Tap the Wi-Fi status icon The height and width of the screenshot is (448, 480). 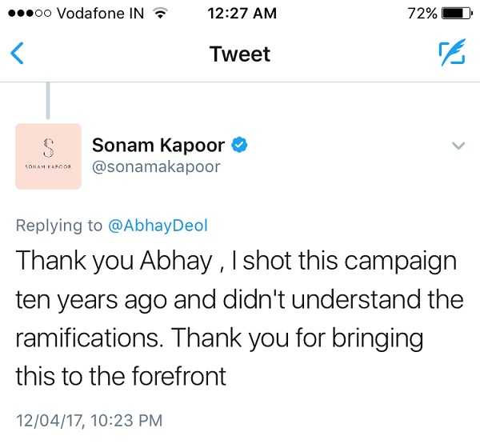pos(160,13)
